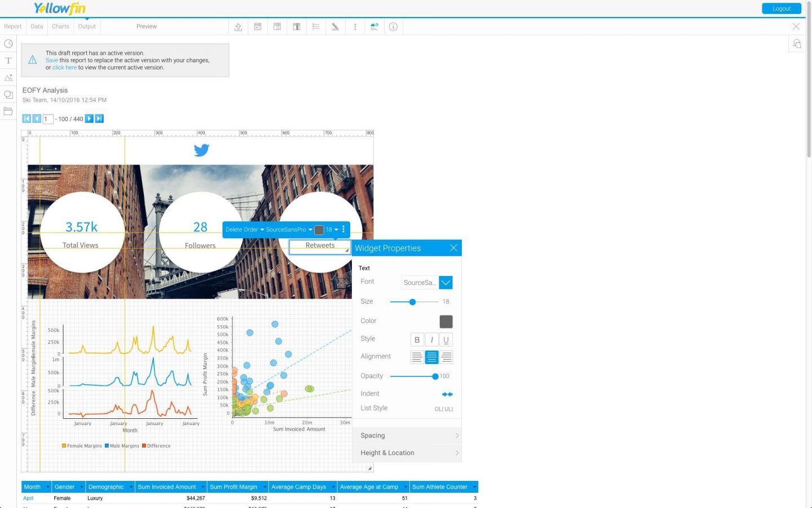The width and height of the screenshot is (812, 508).
Task: Close the report builder with top X
Action: (796, 27)
